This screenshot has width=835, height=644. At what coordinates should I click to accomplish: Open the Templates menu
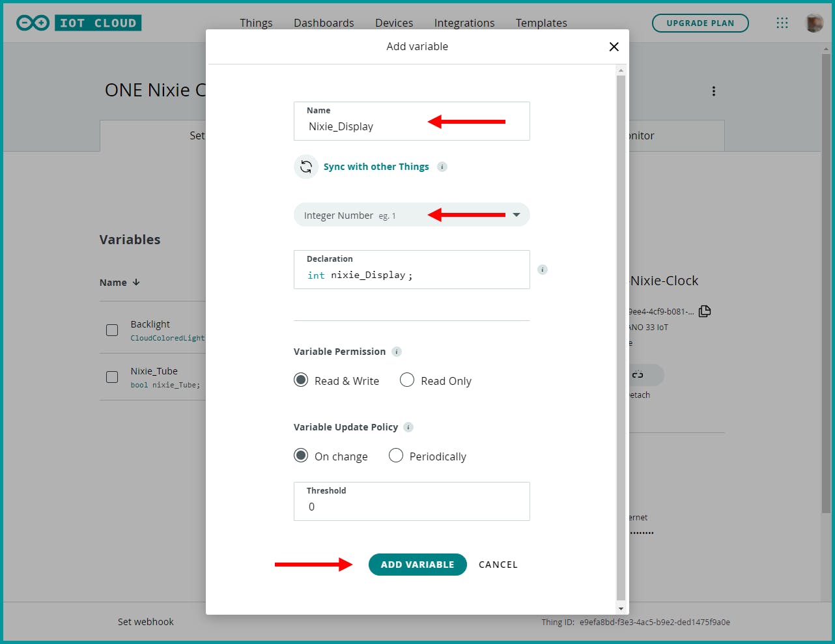[x=541, y=23]
